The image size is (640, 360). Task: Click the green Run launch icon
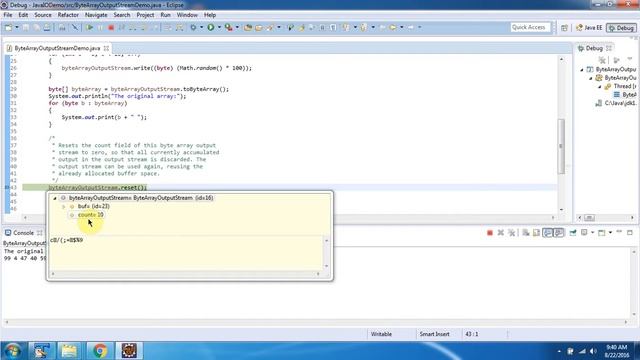(211, 27)
